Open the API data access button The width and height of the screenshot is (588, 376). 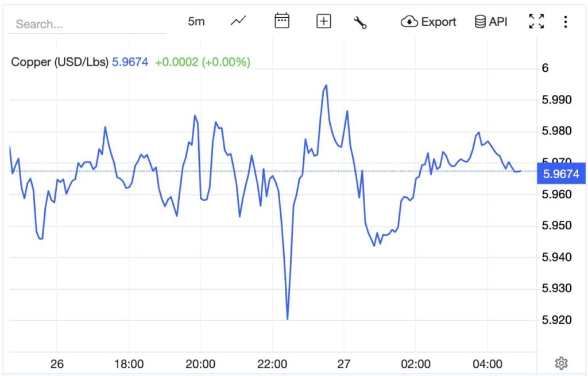pos(491,22)
